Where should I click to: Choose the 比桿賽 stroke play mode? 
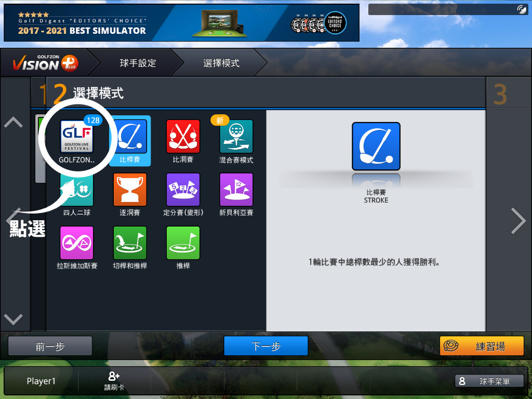point(130,137)
